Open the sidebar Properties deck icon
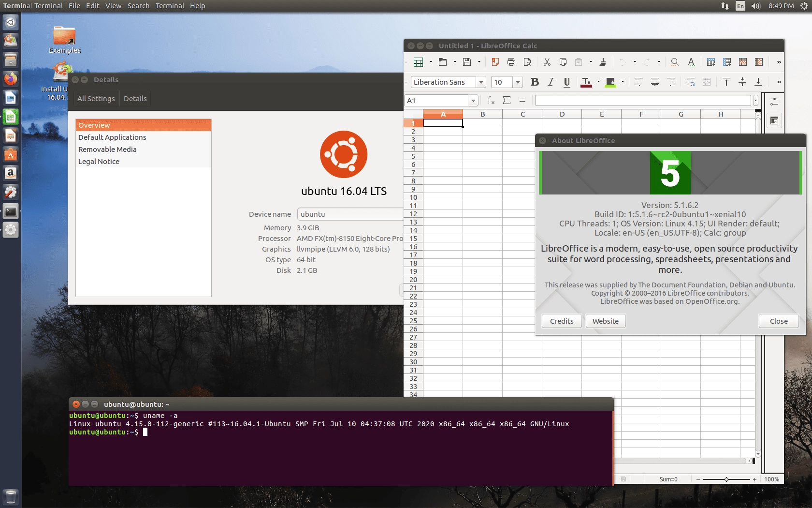This screenshot has height=508, width=812. click(x=774, y=120)
